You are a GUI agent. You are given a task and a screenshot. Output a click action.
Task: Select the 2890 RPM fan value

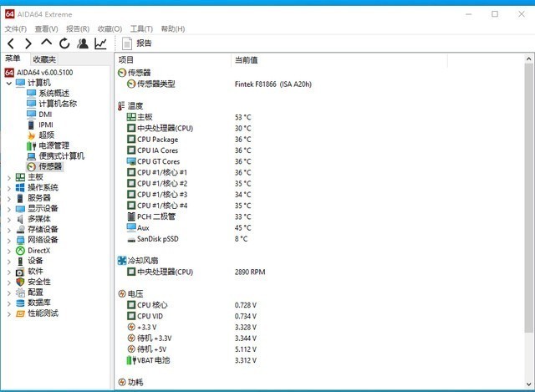250,272
